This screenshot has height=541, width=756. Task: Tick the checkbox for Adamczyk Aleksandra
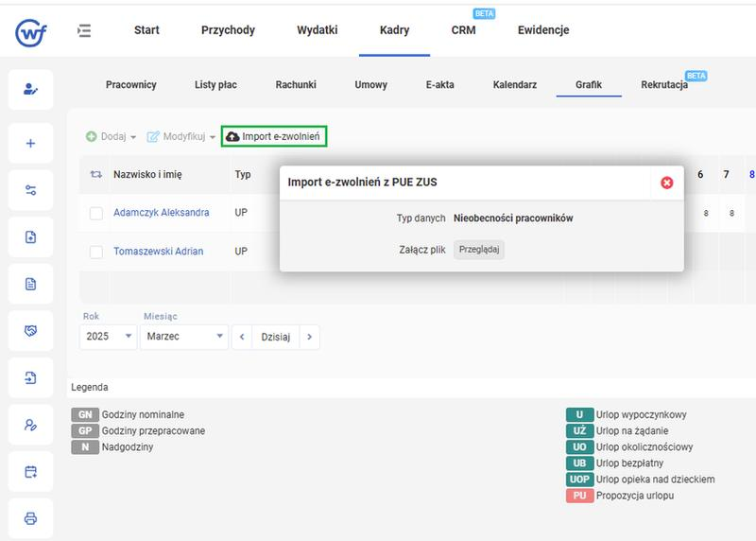(96, 213)
